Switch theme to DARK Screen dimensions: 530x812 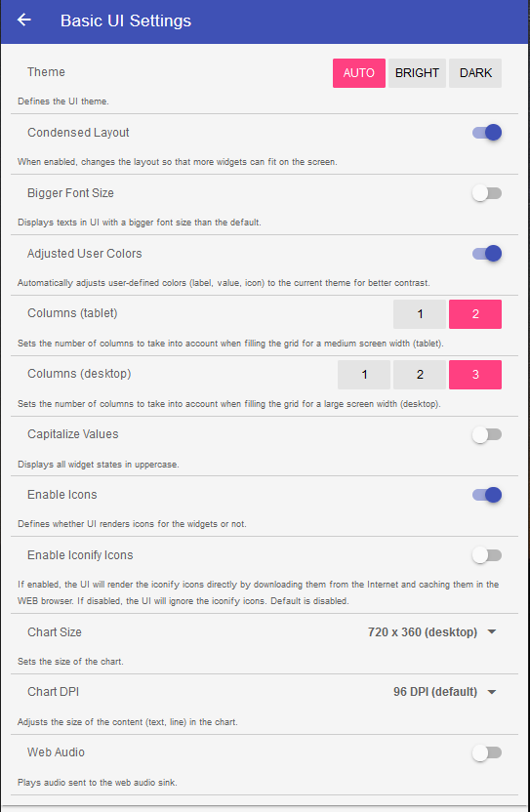[475, 73]
